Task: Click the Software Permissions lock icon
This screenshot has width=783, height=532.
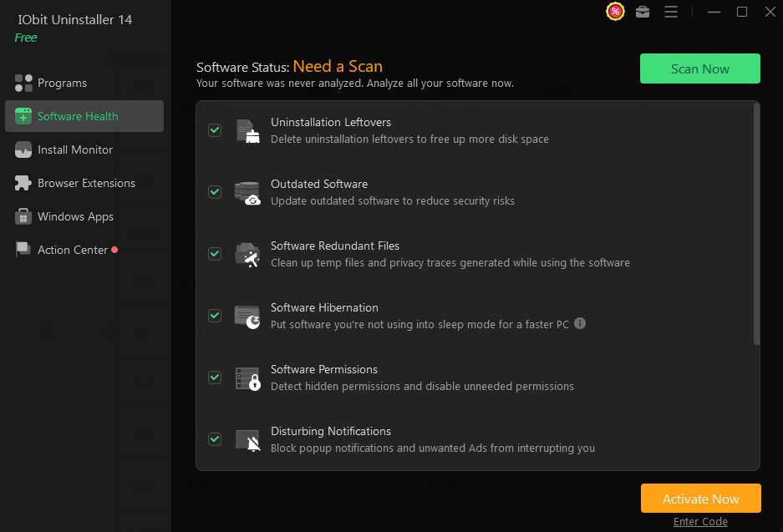Action: pyautogui.click(x=247, y=378)
